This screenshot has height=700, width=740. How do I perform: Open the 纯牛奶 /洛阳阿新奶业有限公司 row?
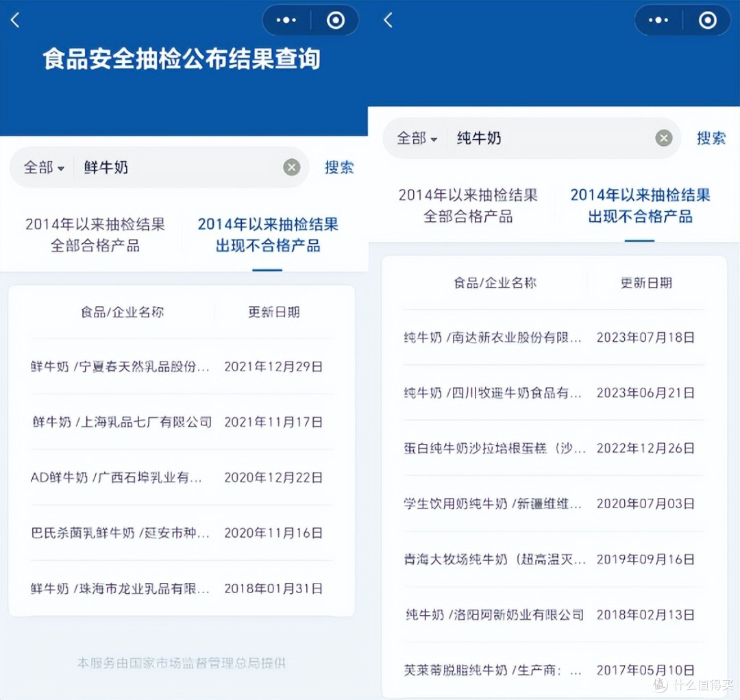coord(554,614)
